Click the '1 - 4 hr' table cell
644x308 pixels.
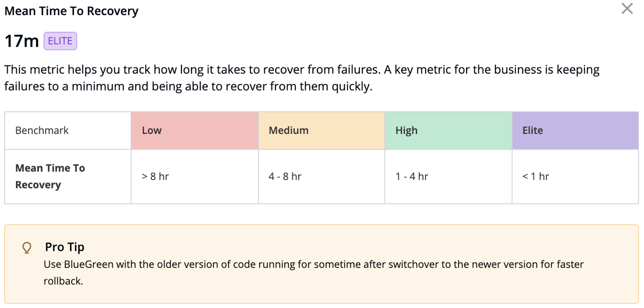(x=412, y=176)
